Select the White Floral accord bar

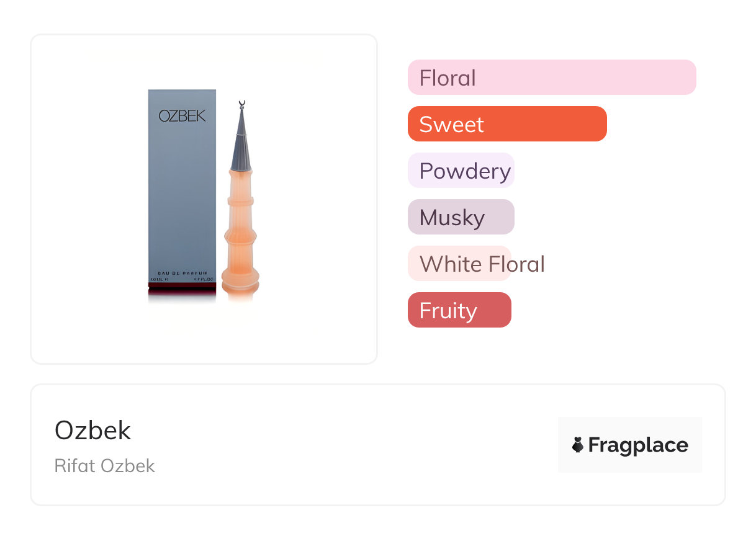click(459, 264)
